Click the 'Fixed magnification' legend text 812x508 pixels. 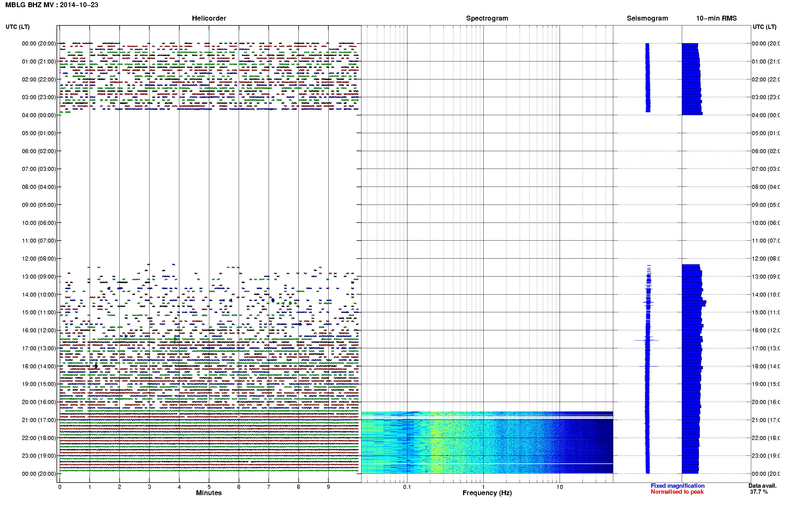(678, 486)
